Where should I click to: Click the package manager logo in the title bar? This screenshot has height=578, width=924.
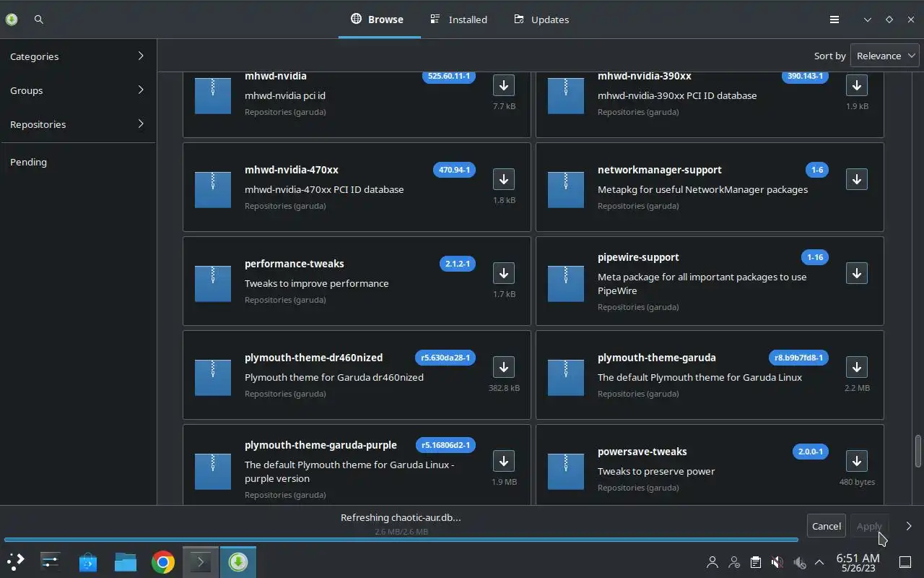12,20
